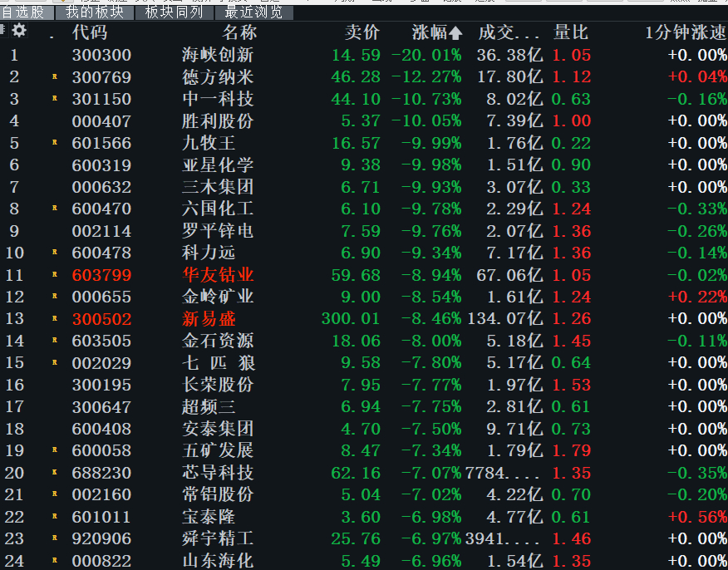Click the price 300.01 cell

(351, 318)
